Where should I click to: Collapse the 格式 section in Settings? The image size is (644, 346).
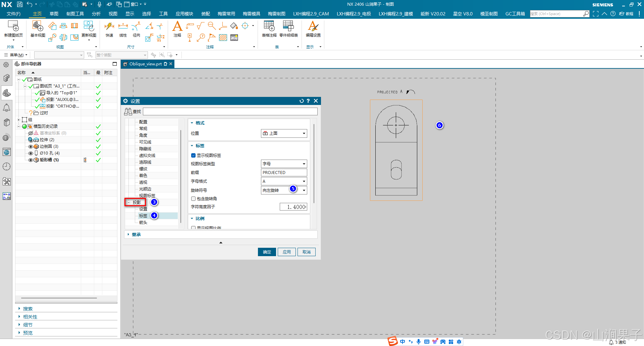click(192, 123)
